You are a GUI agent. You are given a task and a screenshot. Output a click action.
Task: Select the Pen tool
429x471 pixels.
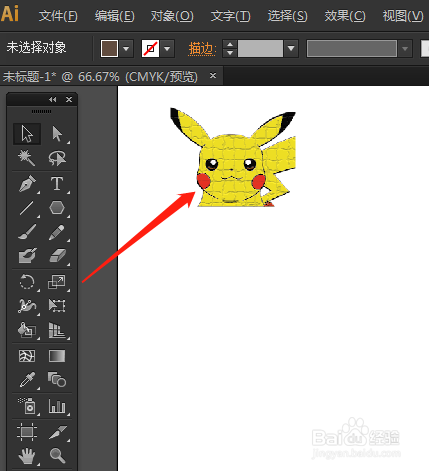pos(27,184)
